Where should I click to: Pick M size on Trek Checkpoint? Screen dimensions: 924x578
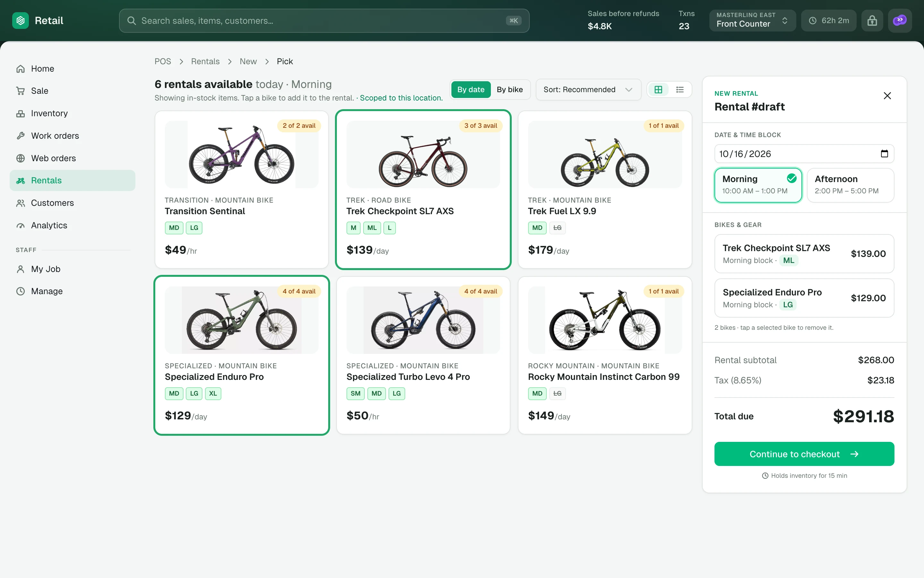pyautogui.click(x=353, y=228)
